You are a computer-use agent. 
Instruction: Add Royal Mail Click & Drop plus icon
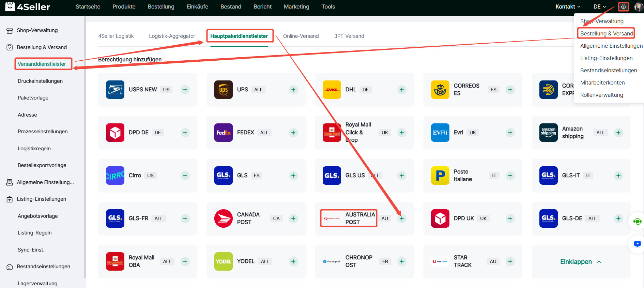coord(402,133)
